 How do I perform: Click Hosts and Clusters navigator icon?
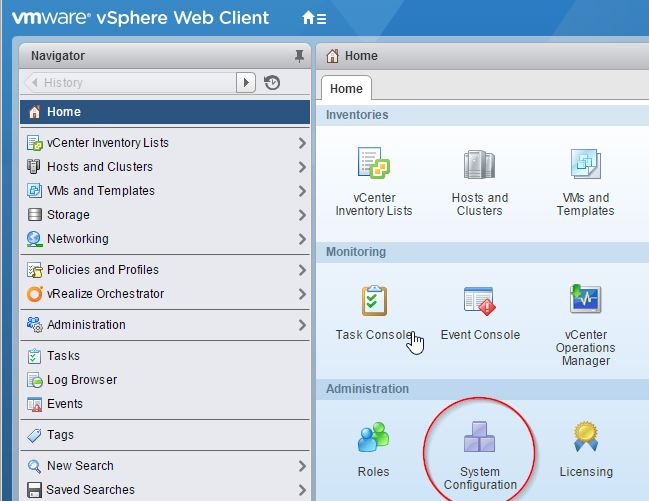pos(34,166)
